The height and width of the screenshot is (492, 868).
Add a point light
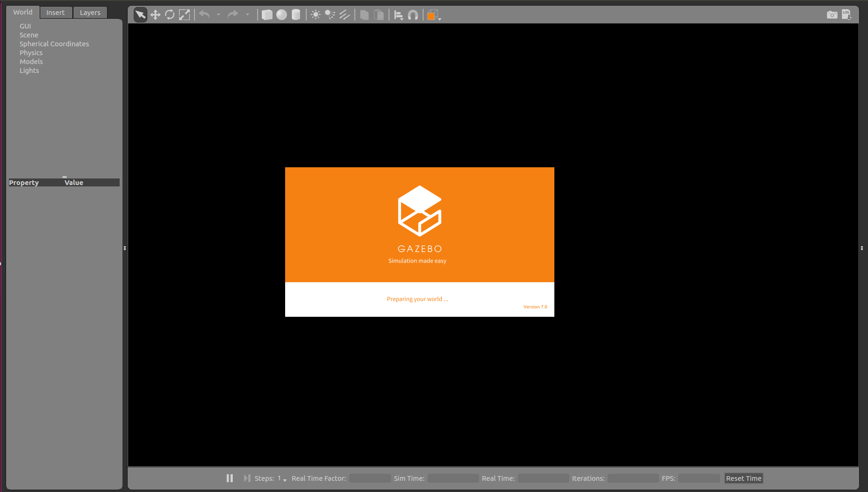pyautogui.click(x=316, y=15)
